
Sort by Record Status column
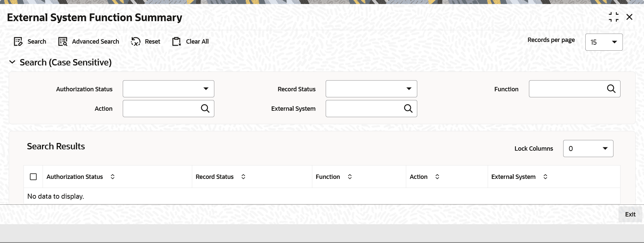(244, 177)
